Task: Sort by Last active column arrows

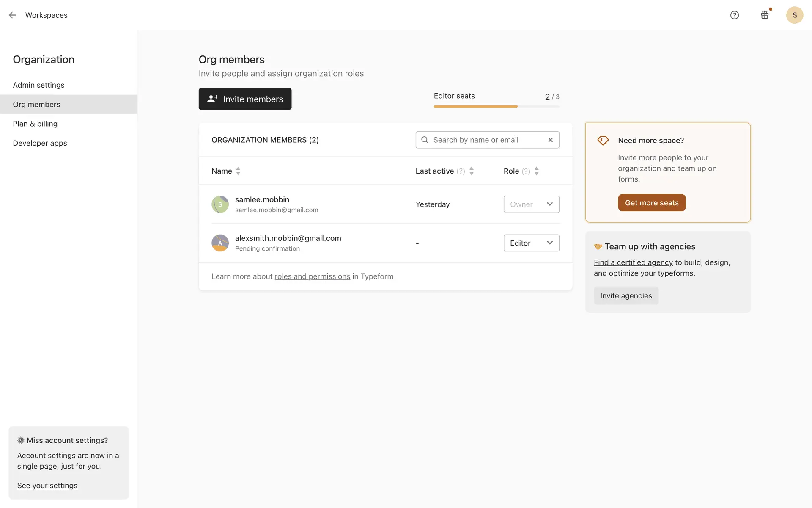Action: click(x=472, y=171)
